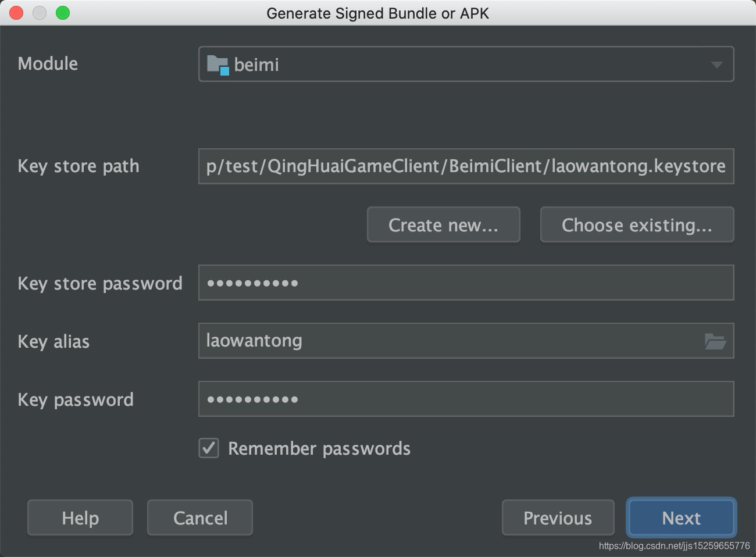Screen dimensions: 756x557
Task: Click the 'Key store password' label
Action: [x=100, y=284]
